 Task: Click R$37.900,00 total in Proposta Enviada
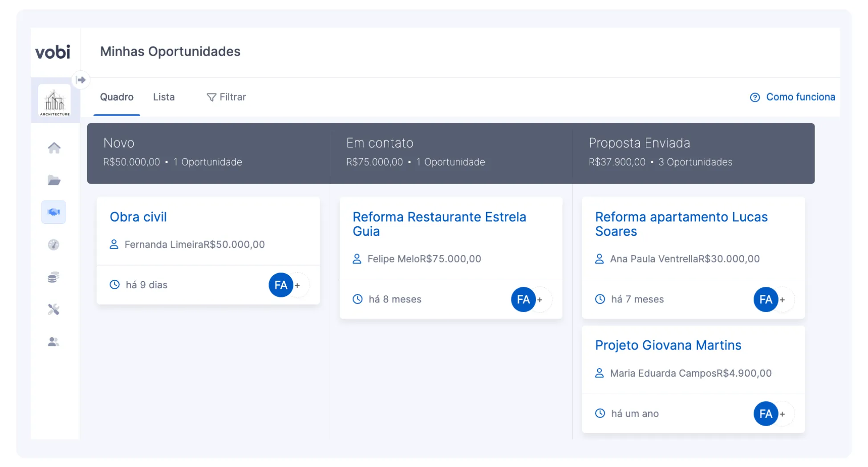click(x=617, y=162)
